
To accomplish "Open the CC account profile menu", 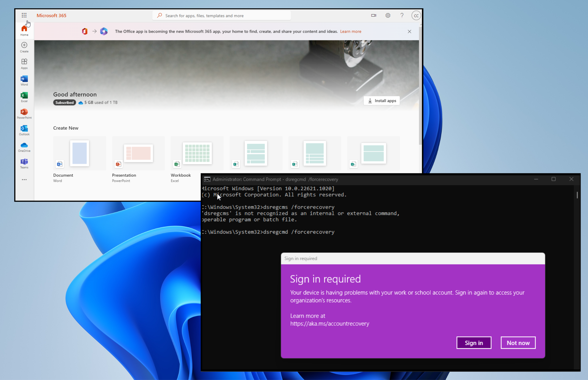I will click(416, 15).
